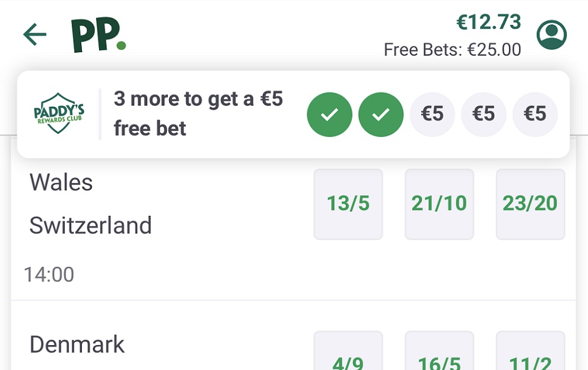This screenshot has width=588, height=370.
Task: Open the Switzerland team match entry
Action: point(90,226)
